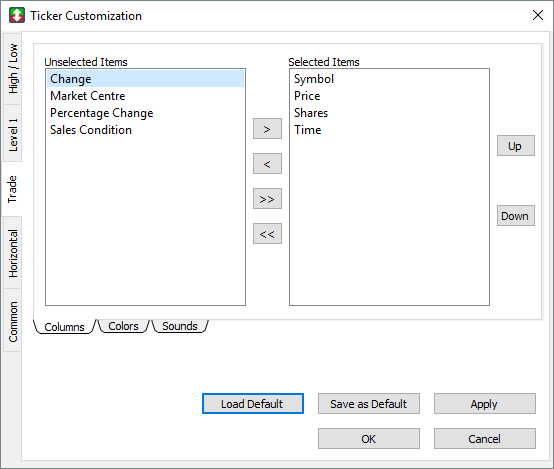The image size is (554, 469).
Task: Remove all items with << button
Action: pos(267,234)
